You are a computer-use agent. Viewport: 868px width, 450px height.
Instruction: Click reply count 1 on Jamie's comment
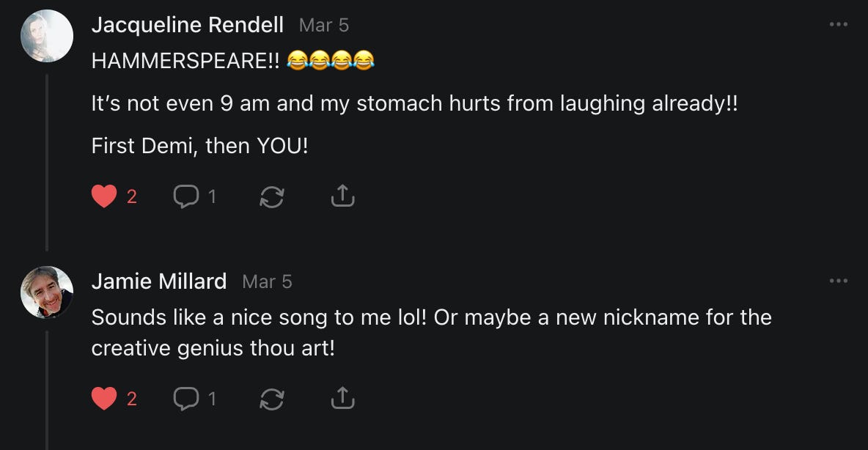point(212,399)
